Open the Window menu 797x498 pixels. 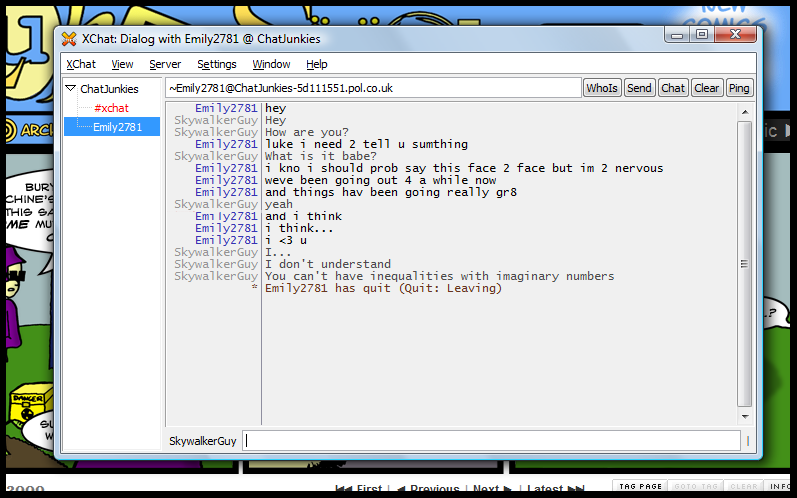coord(271,64)
